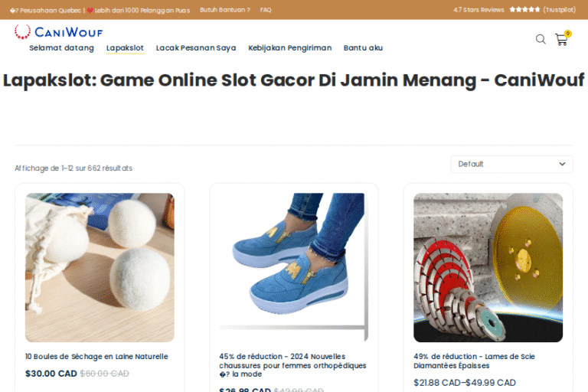Open Kebijakan Pengiriman menu item
The height and width of the screenshot is (392, 588).
click(x=290, y=47)
